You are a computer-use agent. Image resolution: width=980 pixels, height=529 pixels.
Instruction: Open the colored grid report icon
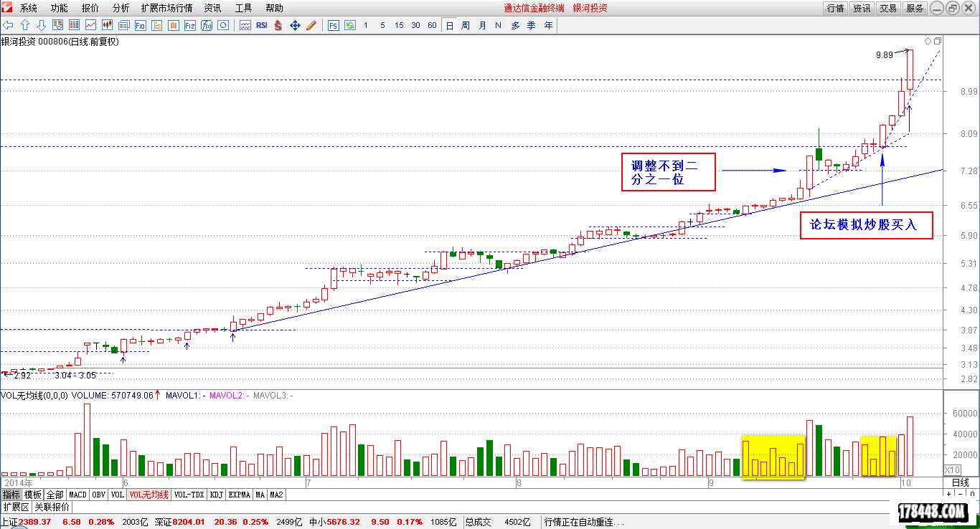coord(74,25)
